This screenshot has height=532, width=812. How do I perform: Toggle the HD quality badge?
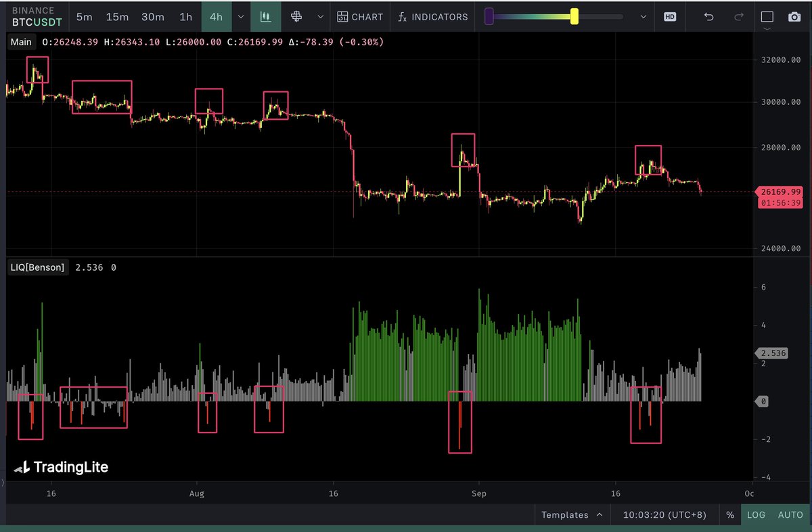(x=670, y=17)
